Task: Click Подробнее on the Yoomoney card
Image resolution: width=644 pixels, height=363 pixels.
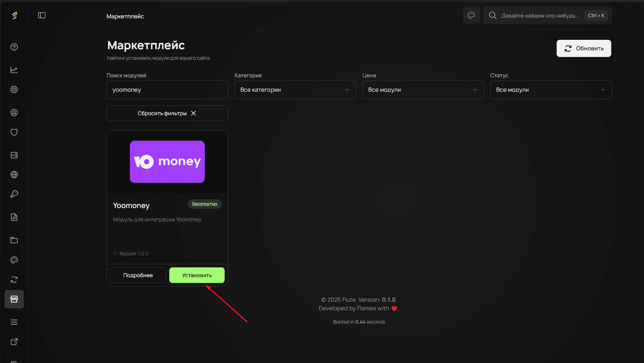Action: pos(138,275)
